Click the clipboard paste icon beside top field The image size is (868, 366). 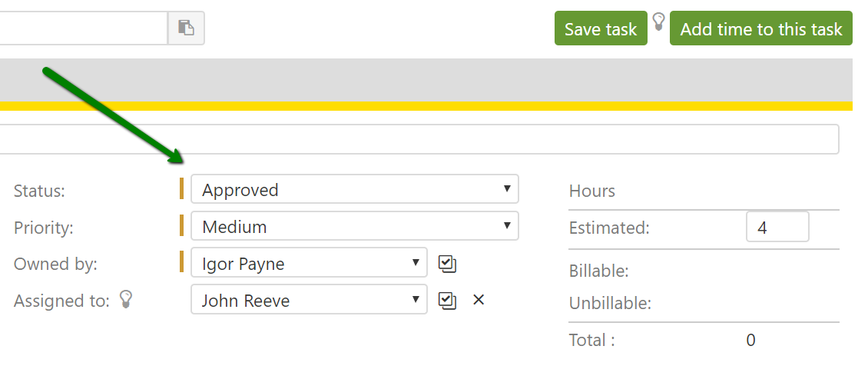click(x=186, y=28)
